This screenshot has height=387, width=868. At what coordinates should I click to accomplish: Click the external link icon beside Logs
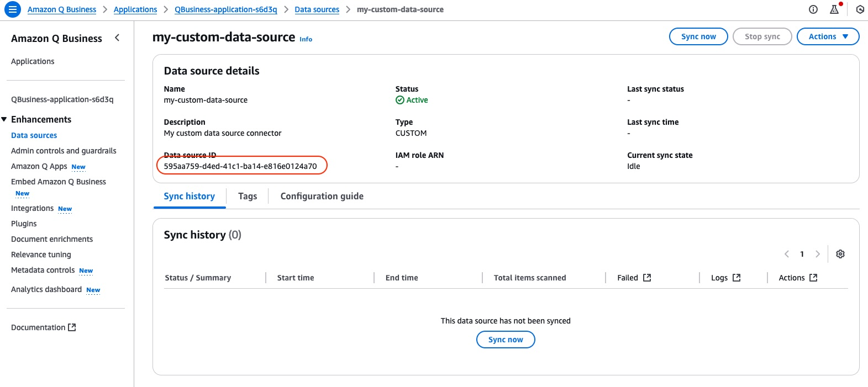tap(737, 278)
